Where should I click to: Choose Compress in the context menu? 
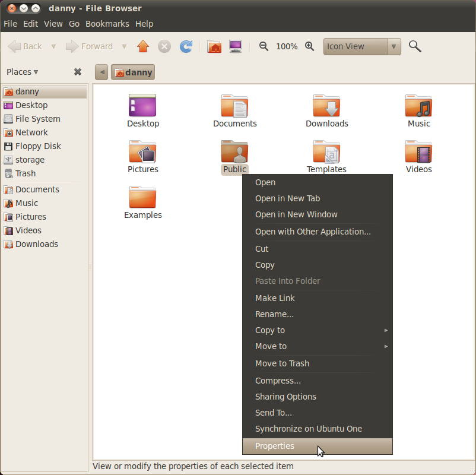tap(318, 381)
